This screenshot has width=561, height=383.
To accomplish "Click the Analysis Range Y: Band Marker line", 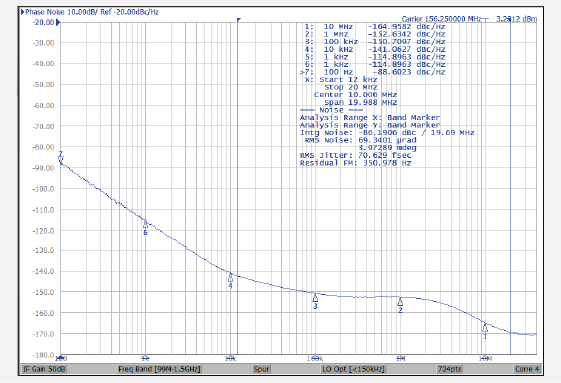I will pos(370,125).
